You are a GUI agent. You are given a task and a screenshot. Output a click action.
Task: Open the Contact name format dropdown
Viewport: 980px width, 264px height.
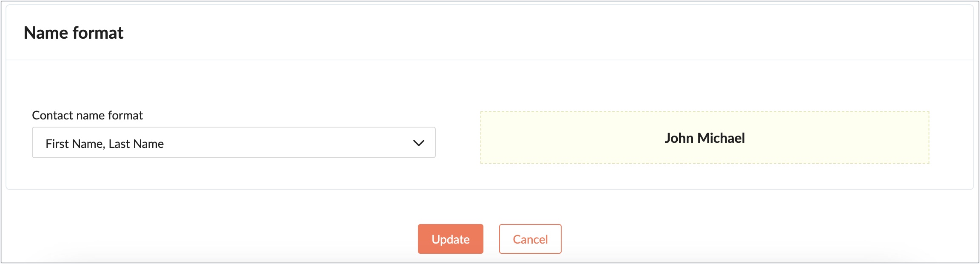click(233, 143)
